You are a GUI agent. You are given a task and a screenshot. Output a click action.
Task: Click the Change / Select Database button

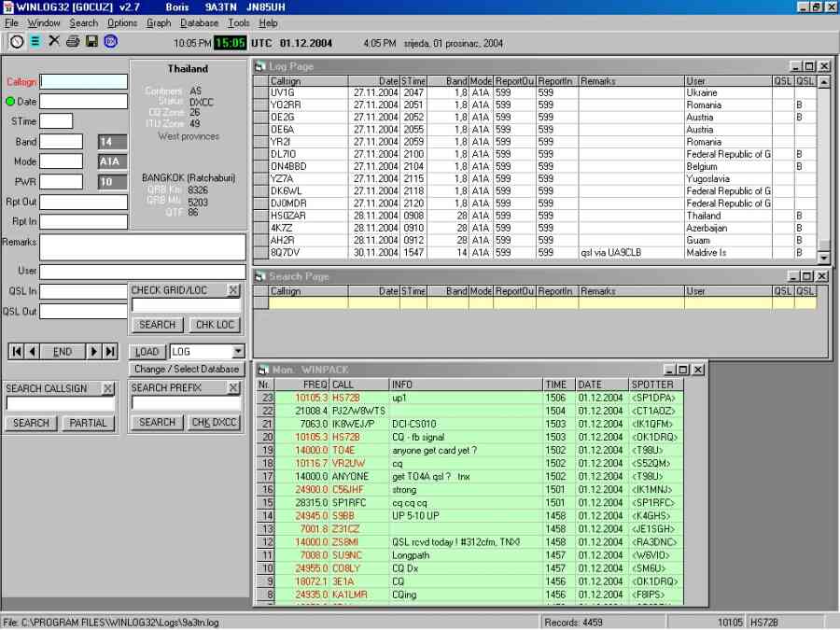click(x=187, y=369)
